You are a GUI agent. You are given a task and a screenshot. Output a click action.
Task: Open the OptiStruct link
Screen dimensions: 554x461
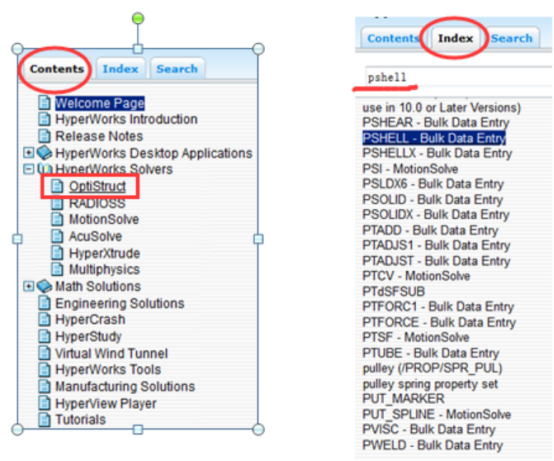click(x=97, y=186)
